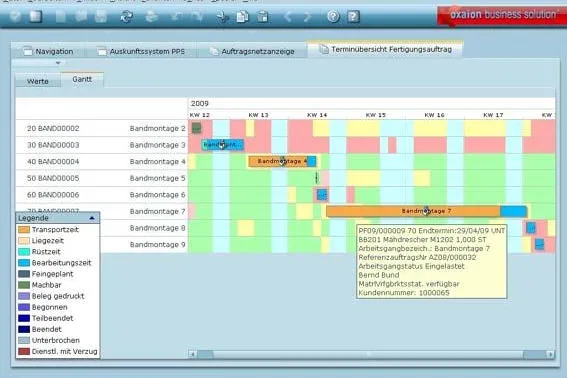Click Machbar green legend swatch
567x378 pixels.
pos(24,285)
